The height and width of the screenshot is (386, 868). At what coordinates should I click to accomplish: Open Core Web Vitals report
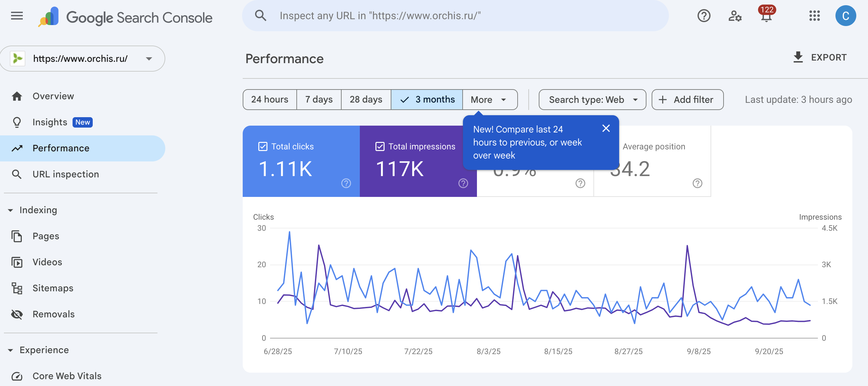(67, 376)
